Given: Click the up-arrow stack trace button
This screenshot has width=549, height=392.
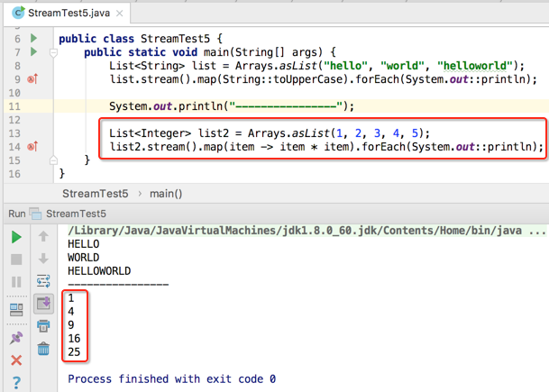Looking at the screenshot, I should point(43,236).
